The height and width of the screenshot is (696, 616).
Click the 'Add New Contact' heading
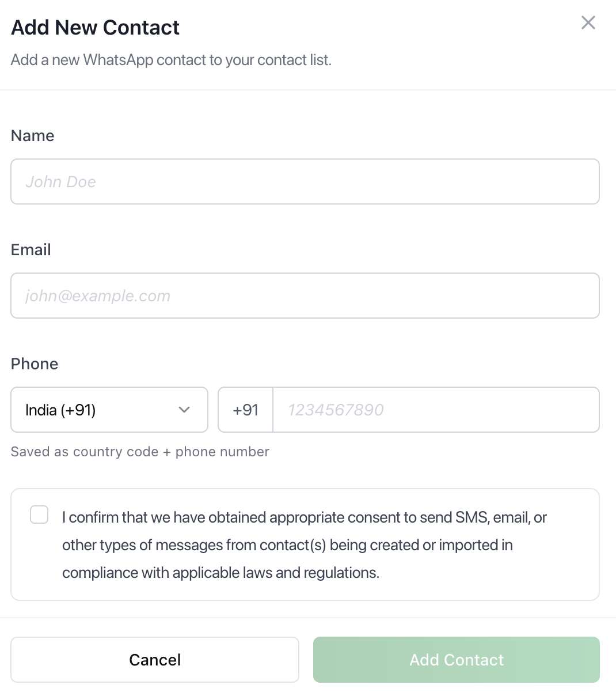tap(96, 28)
